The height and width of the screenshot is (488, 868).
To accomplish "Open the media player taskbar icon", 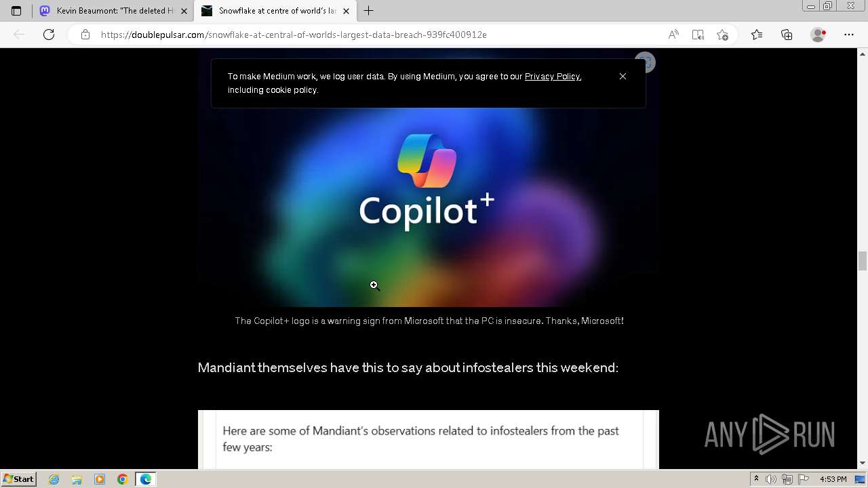I will click(x=100, y=479).
